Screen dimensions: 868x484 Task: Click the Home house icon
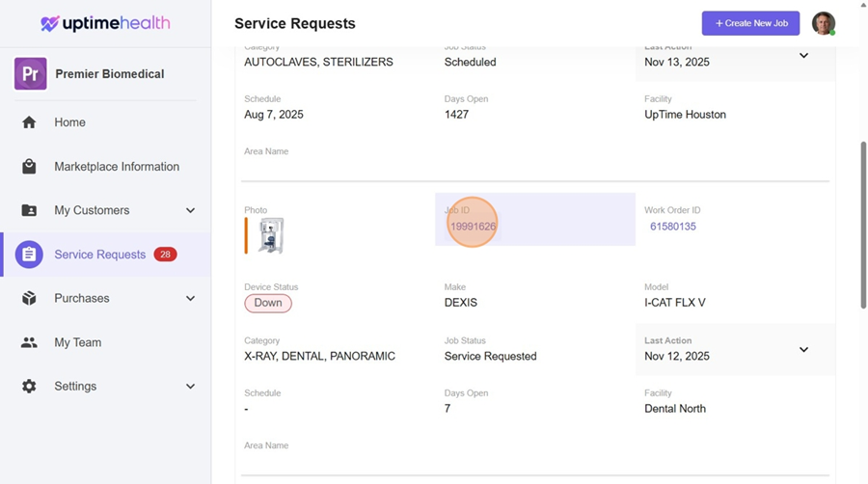(x=29, y=122)
